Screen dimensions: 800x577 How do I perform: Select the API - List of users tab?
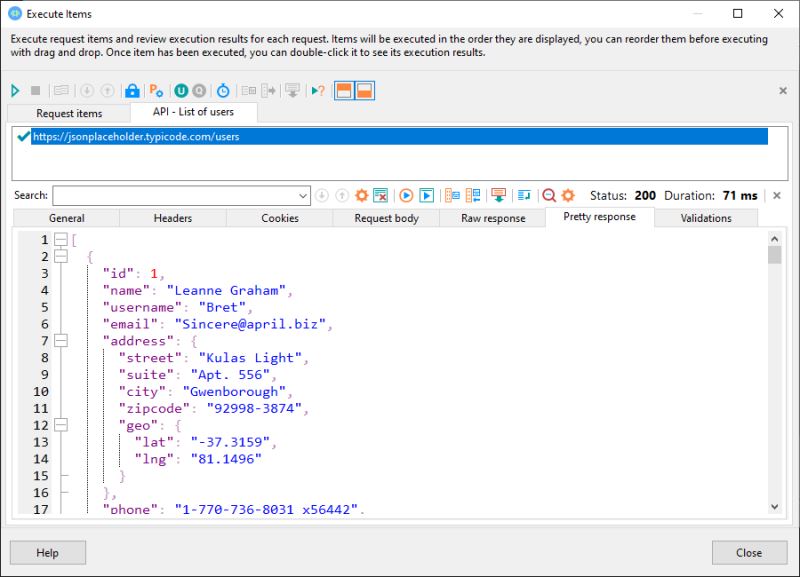coord(193,112)
